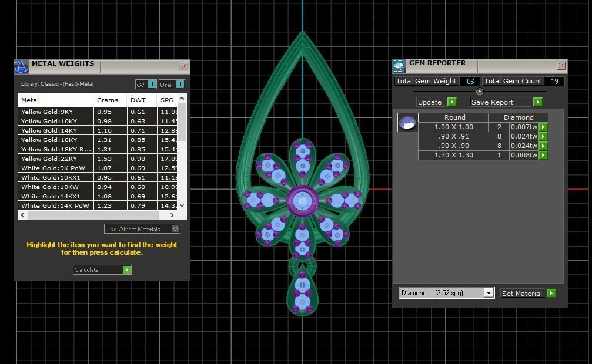Click green arrow for .90 X .91 row

click(x=543, y=137)
